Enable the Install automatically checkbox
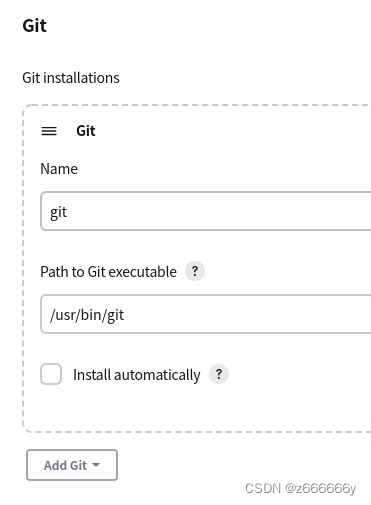The height and width of the screenshot is (505, 371). click(51, 374)
